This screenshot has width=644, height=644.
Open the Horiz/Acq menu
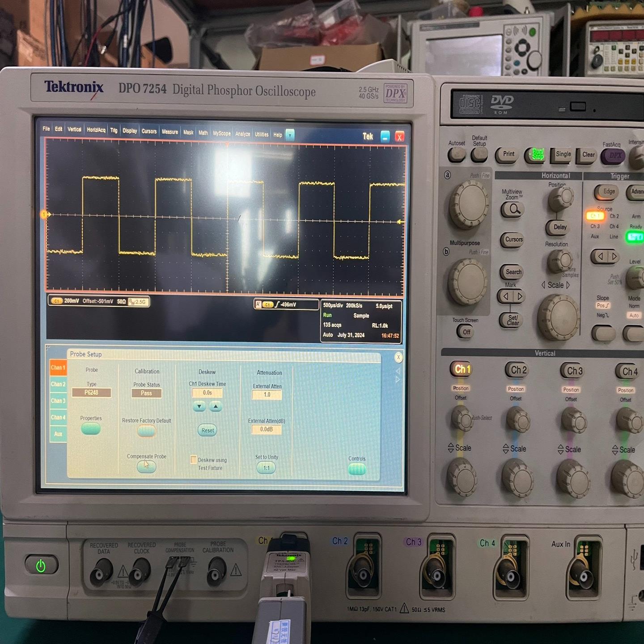pos(96,130)
